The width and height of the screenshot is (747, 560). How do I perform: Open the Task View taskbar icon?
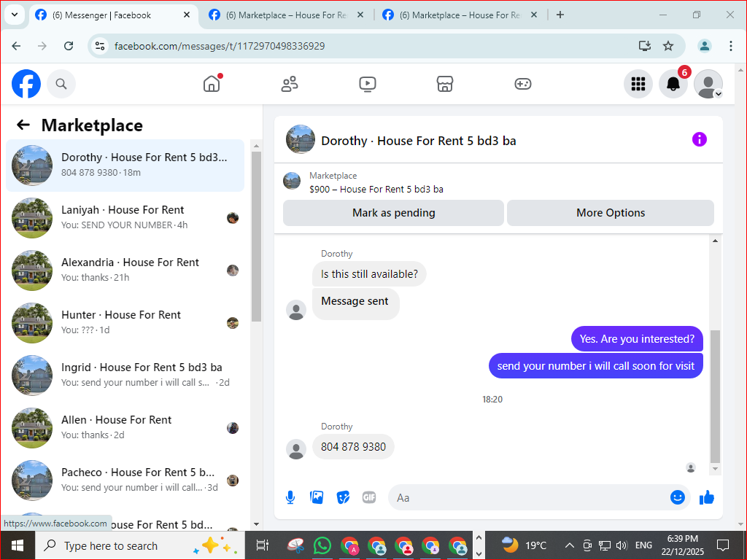[x=263, y=545]
